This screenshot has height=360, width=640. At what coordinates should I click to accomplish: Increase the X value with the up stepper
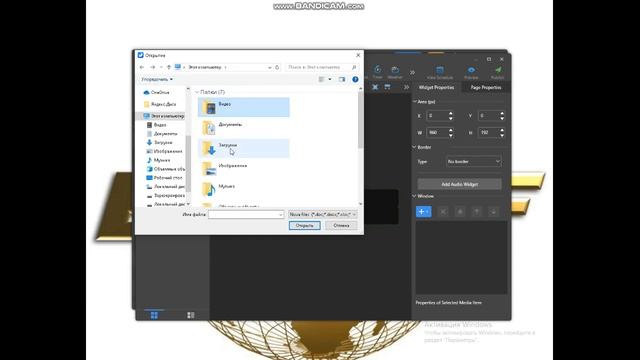coord(451,113)
